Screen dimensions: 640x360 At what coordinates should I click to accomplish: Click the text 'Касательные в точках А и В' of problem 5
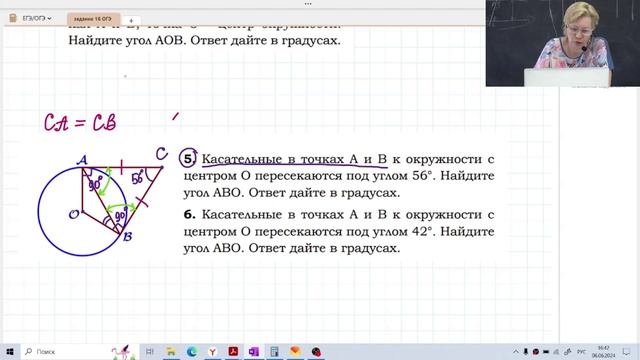294,159
